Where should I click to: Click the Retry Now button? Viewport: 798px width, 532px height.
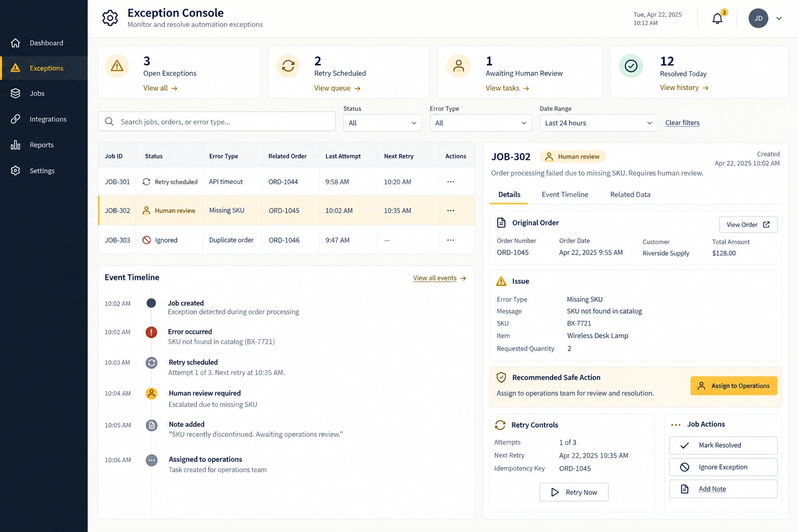(574, 492)
